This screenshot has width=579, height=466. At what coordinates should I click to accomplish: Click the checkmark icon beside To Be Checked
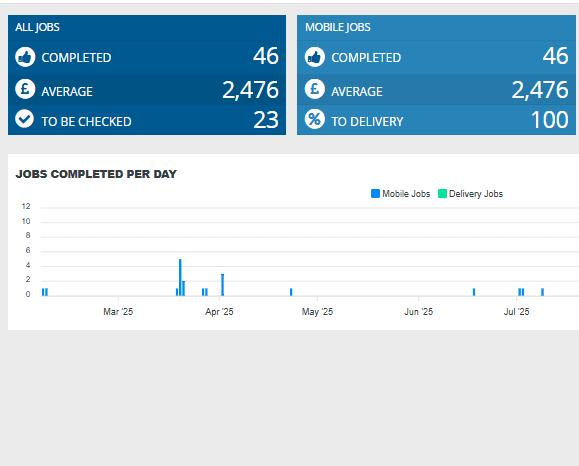click(x=24, y=119)
